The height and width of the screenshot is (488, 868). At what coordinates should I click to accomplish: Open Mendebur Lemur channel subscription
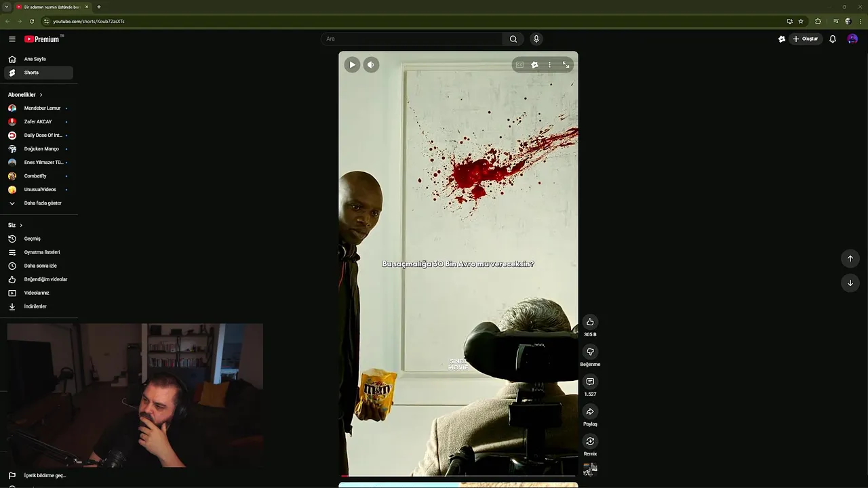[x=39, y=108]
